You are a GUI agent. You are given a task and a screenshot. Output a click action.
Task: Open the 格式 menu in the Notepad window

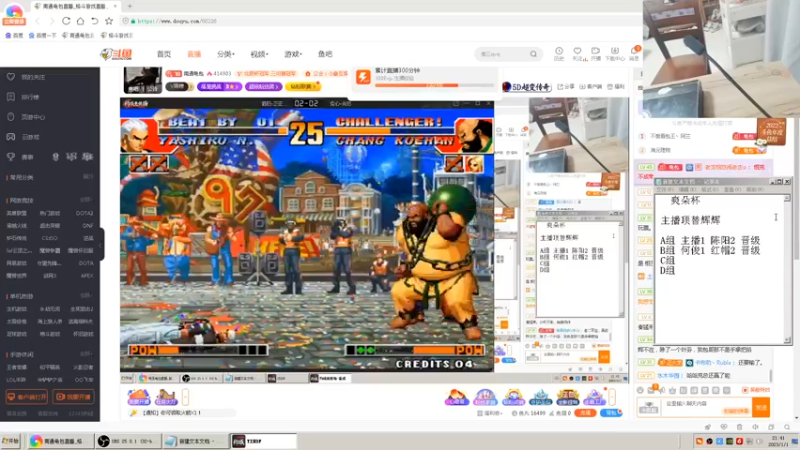[x=711, y=189]
